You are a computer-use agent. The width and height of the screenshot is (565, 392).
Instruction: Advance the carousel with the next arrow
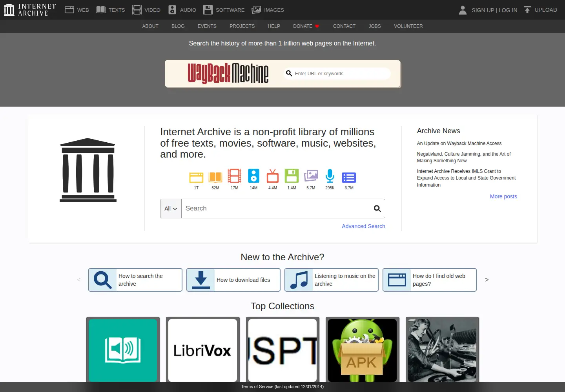point(487,280)
